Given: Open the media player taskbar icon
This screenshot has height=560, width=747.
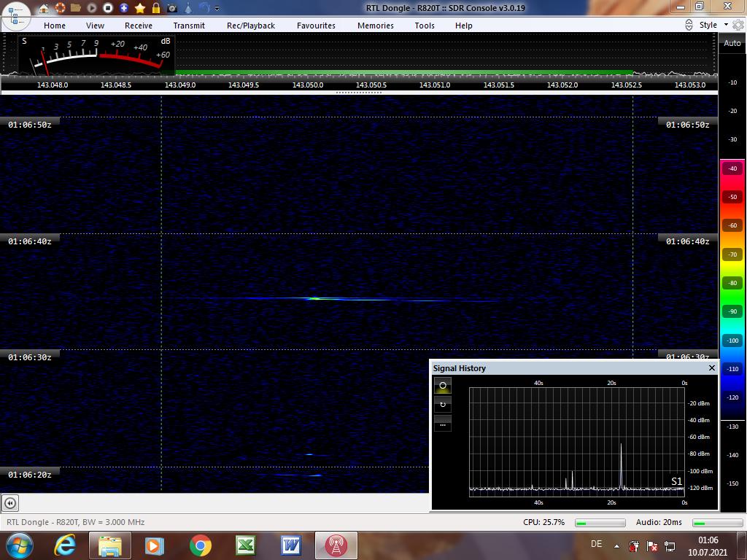Looking at the screenshot, I should [154, 545].
